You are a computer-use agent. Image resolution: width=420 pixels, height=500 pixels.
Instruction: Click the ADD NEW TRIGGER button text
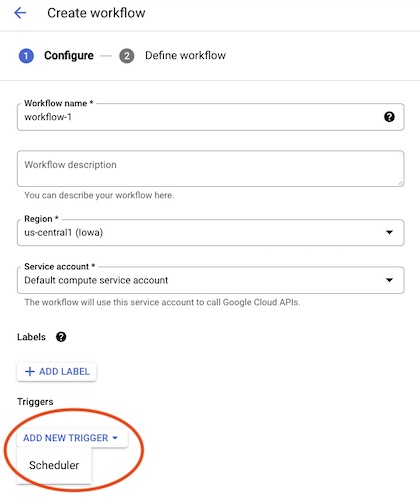click(x=66, y=438)
